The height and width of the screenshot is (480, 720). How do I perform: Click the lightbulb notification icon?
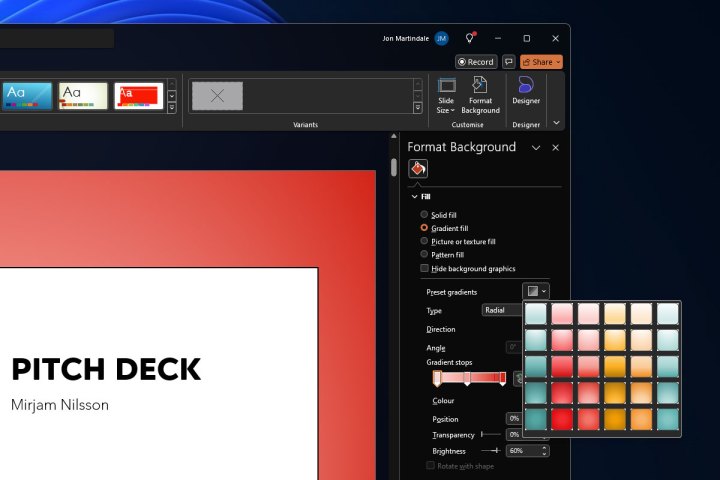[x=470, y=38]
